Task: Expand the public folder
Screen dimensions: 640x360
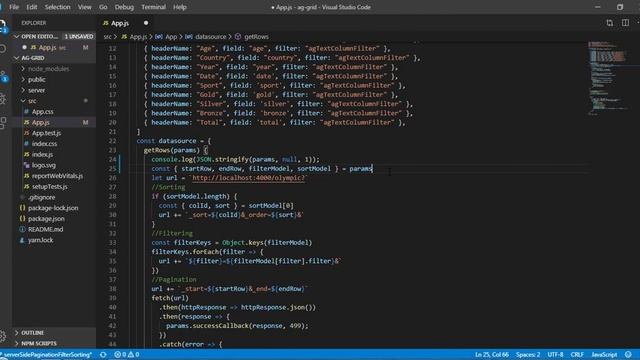Action: pos(23,80)
